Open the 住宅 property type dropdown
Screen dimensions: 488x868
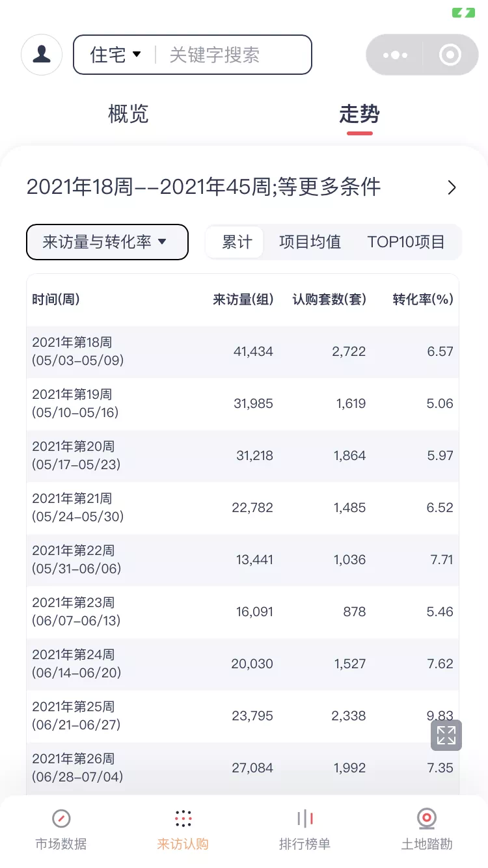point(116,55)
